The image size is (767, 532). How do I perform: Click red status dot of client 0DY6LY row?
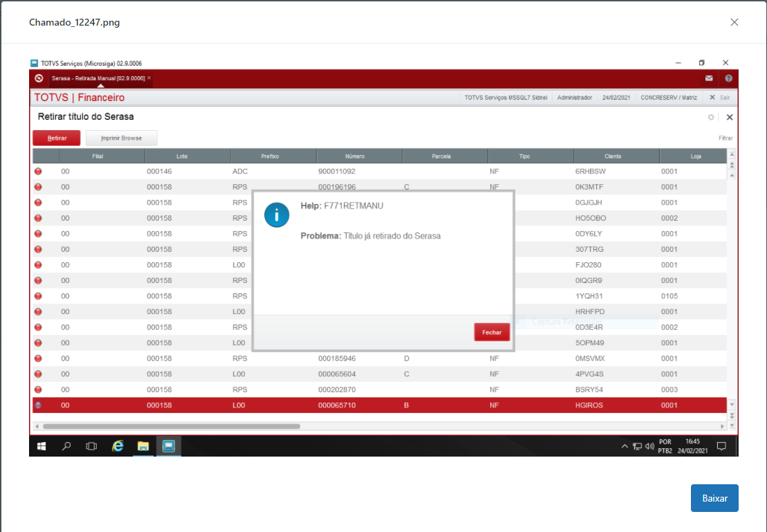pos(38,234)
